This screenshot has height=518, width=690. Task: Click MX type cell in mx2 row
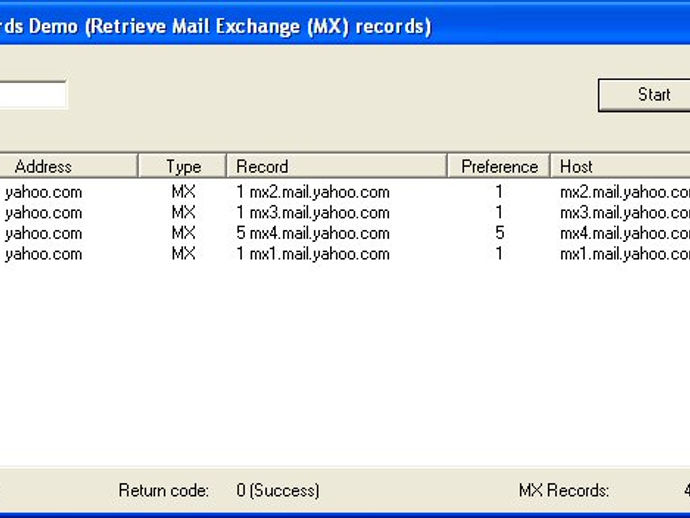click(184, 192)
